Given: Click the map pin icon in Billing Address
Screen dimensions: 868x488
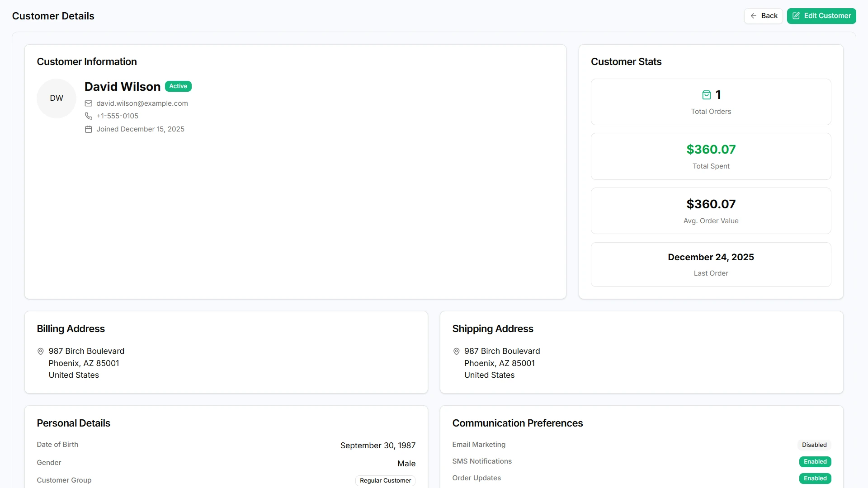Looking at the screenshot, I should (x=40, y=352).
